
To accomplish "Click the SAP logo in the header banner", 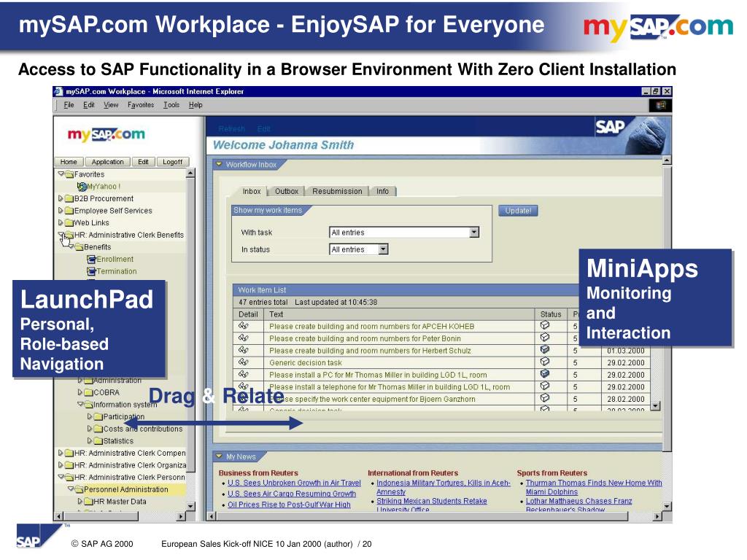I will pos(610,128).
